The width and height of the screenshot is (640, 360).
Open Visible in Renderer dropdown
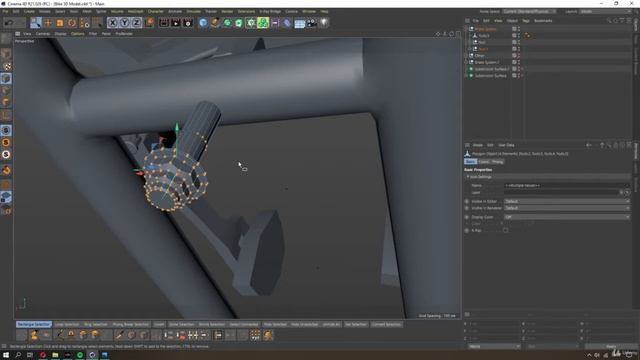point(567,208)
